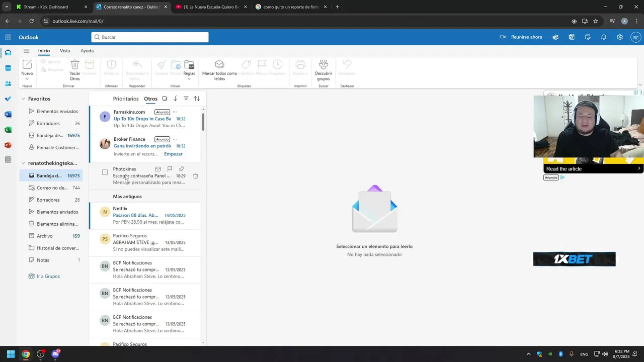
Task: Click the sort order arrows icon
Action: (x=197, y=99)
